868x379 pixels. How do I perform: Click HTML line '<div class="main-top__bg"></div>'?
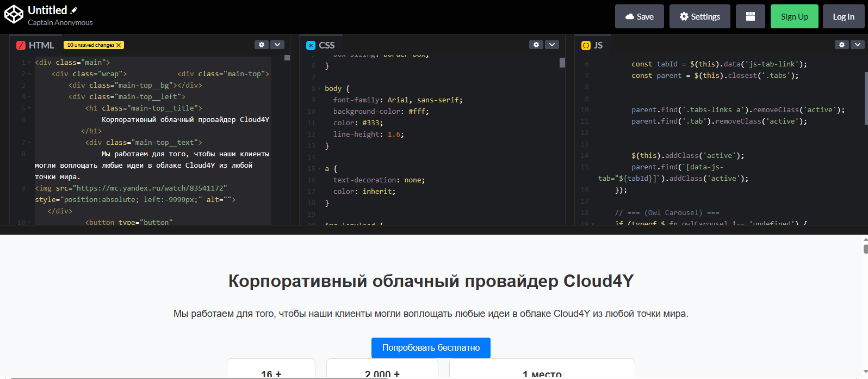click(x=135, y=85)
